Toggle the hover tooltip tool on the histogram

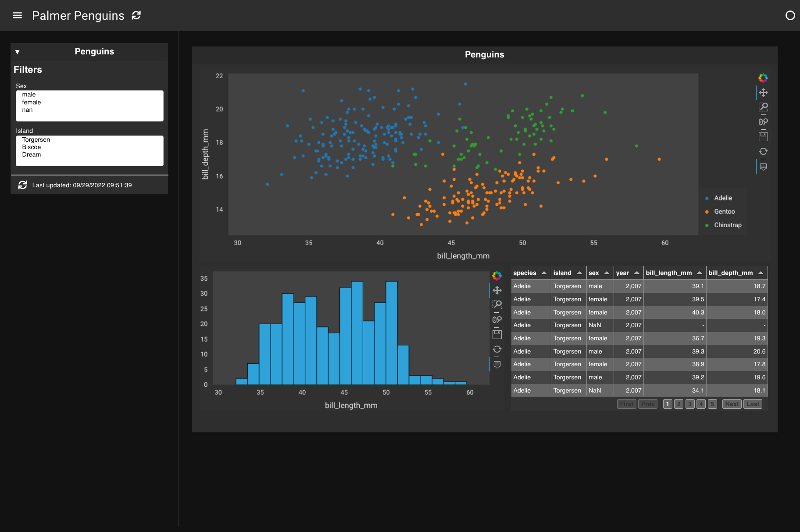tap(497, 364)
